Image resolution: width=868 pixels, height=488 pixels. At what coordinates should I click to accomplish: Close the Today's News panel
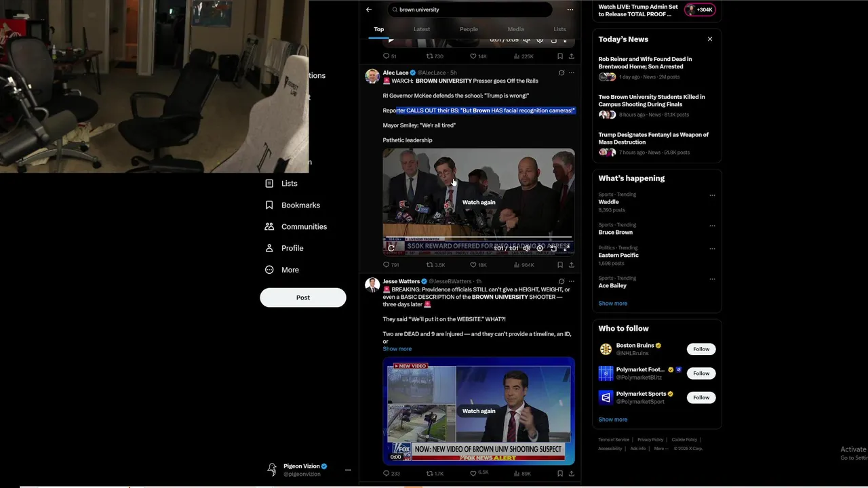(710, 39)
